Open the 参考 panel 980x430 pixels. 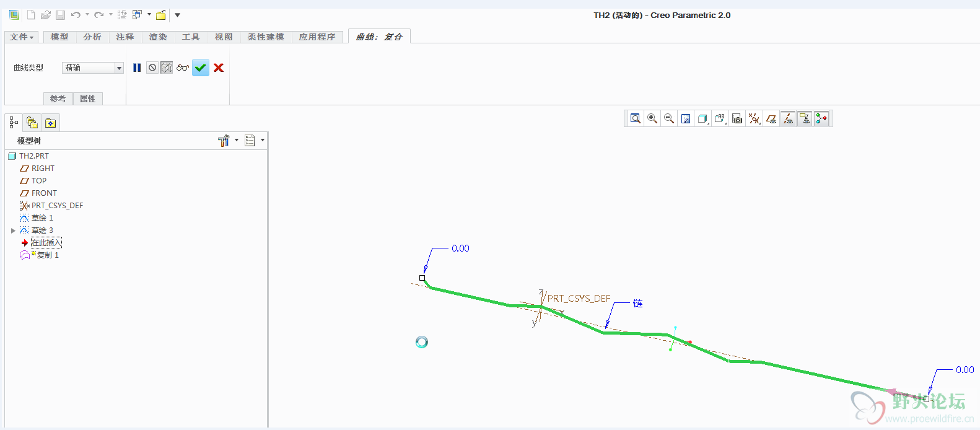(58, 99)
